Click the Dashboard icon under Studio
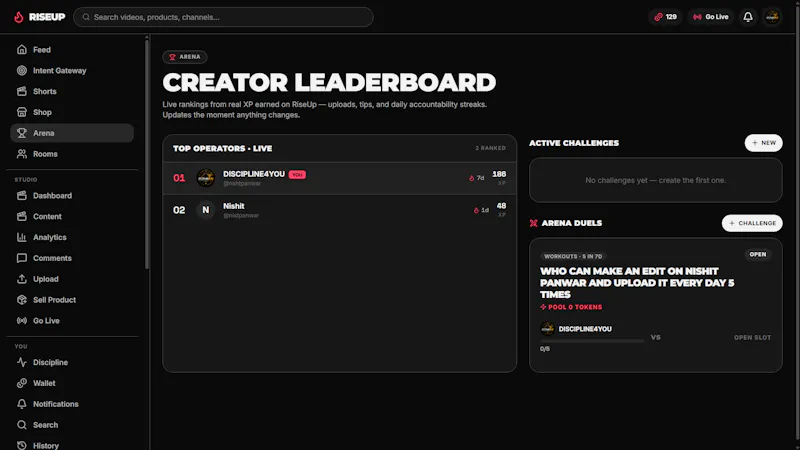This screenshot has height=450, width=800. [x=21, y=195]
